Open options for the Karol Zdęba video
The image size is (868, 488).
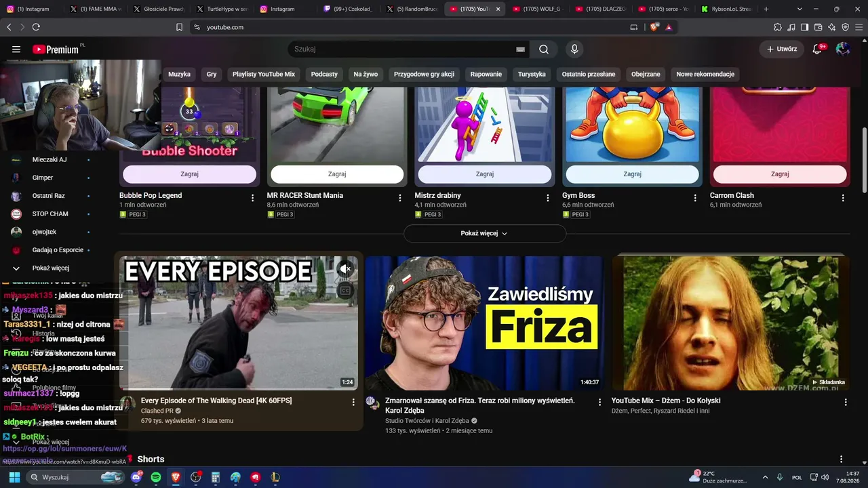(x=599, y=402)
